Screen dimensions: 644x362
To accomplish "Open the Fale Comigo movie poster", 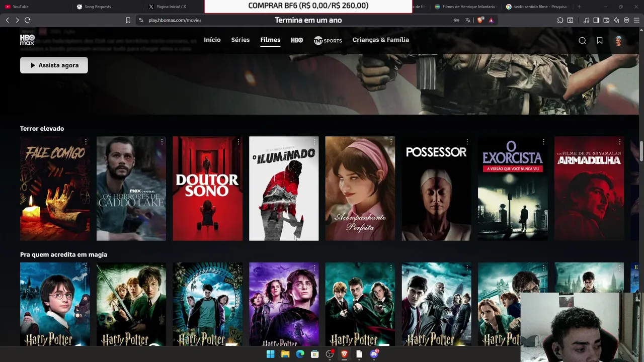I will click(55, 189).
